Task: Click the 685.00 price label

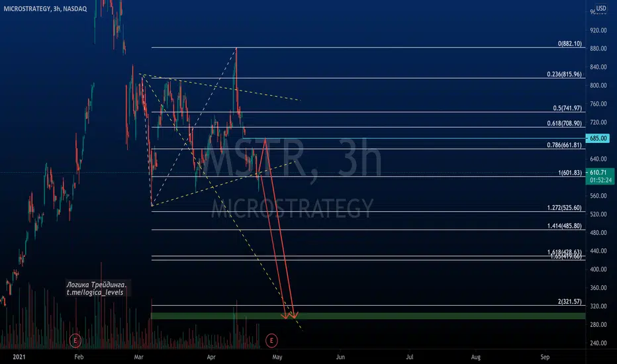Action: tap(598, 138)
